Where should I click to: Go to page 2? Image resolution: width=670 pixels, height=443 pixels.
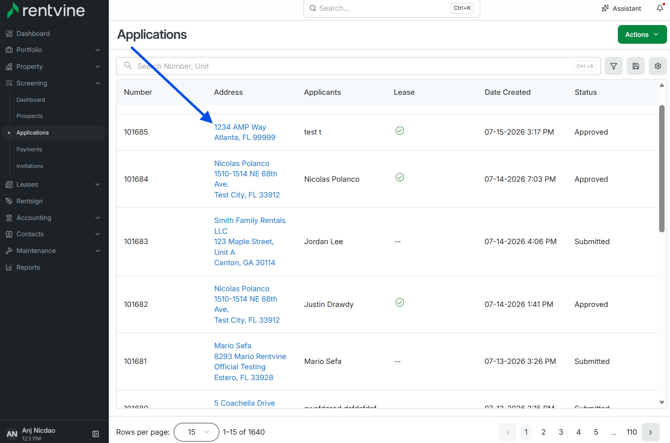(544, 432)
